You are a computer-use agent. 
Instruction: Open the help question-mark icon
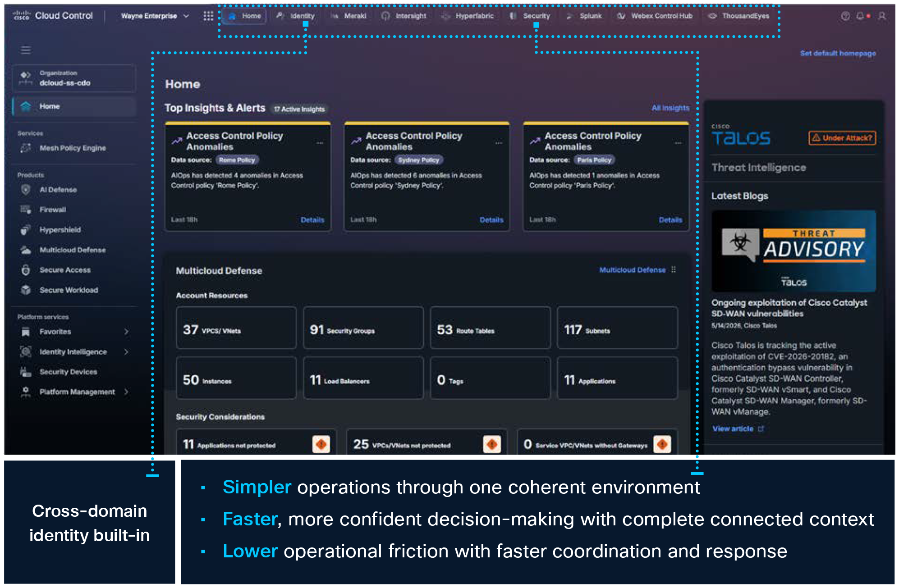(845, 16)
